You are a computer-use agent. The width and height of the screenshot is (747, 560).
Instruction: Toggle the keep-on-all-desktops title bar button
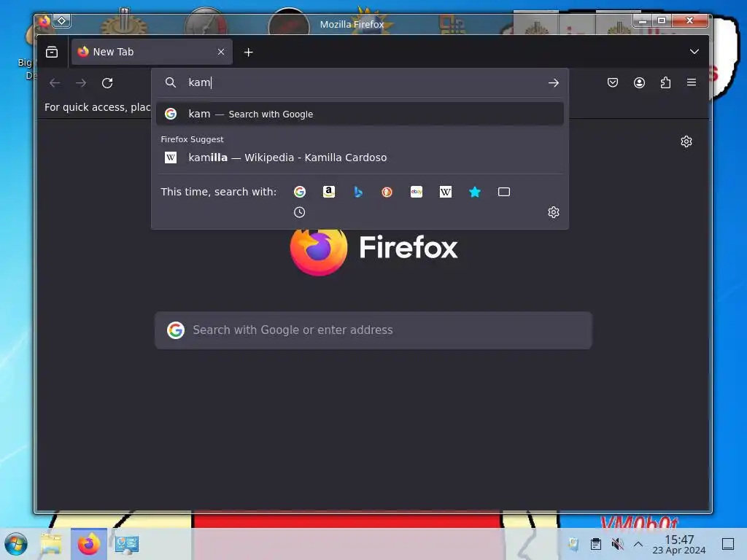[62, 21]
